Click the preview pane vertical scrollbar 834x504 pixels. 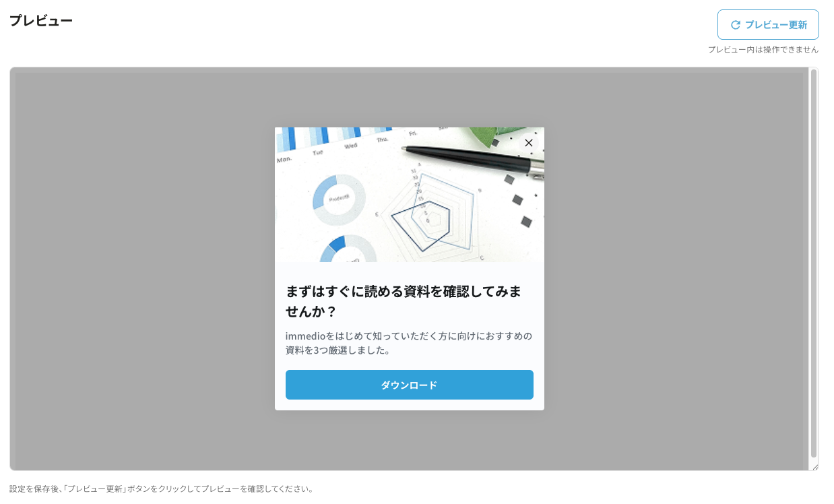click(814, 263)
